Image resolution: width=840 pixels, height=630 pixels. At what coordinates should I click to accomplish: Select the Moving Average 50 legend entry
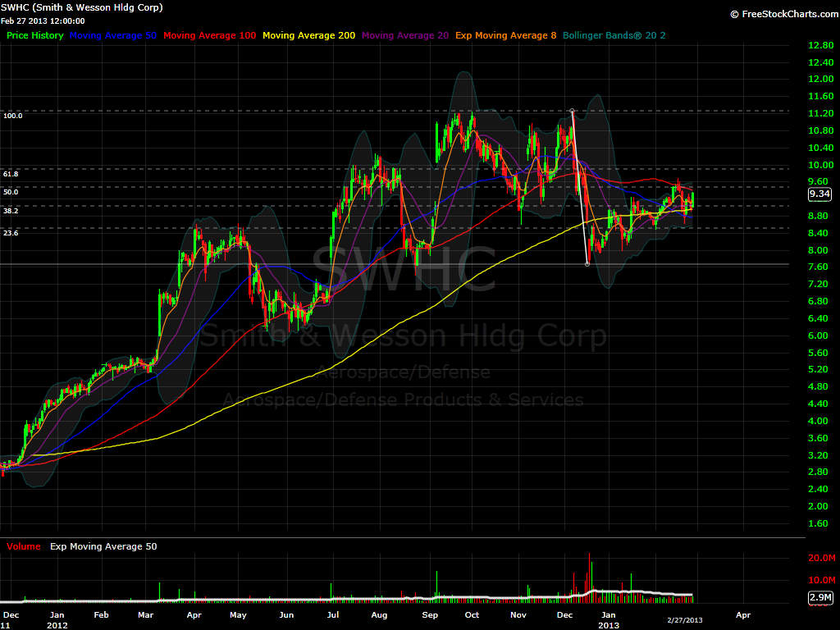point(113,35)
